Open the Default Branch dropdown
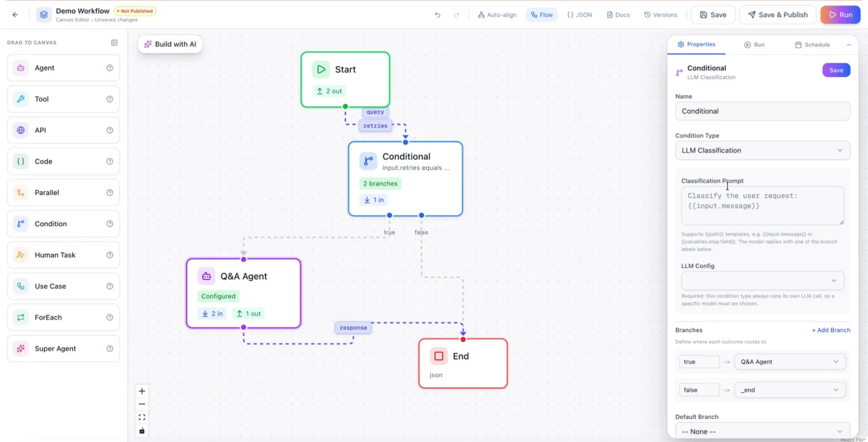Image resolution: width=868 pixels, height=442 pixels. (x=763, y=431)
